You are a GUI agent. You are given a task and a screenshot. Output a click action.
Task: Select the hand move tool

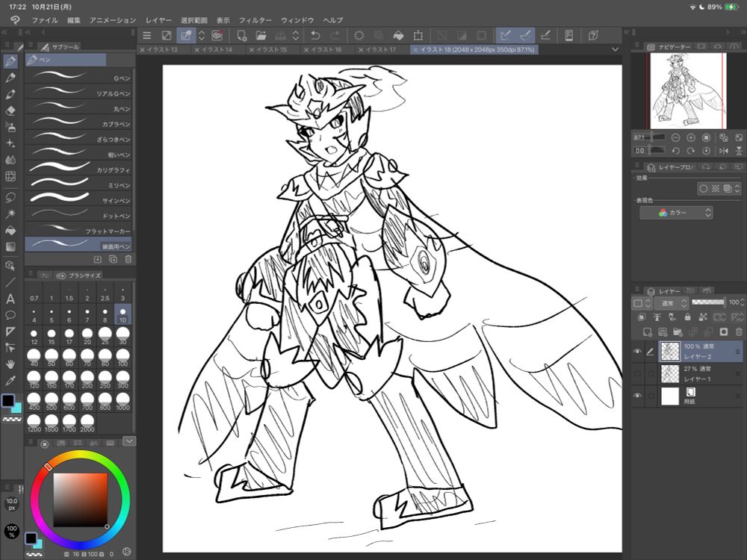tap(10, 364)
